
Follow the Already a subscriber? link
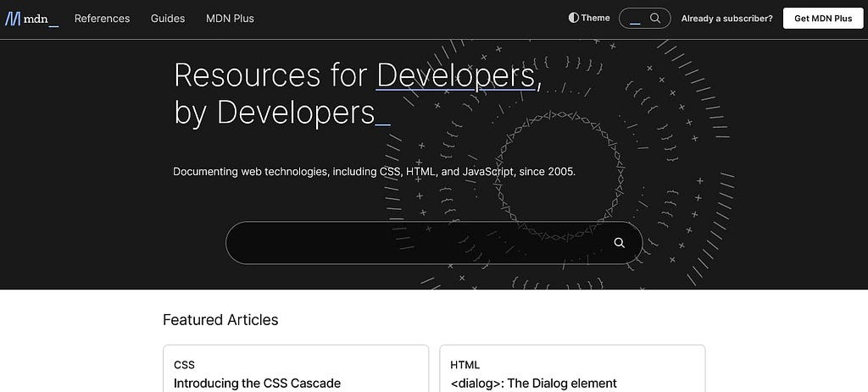tap(726, 19)
